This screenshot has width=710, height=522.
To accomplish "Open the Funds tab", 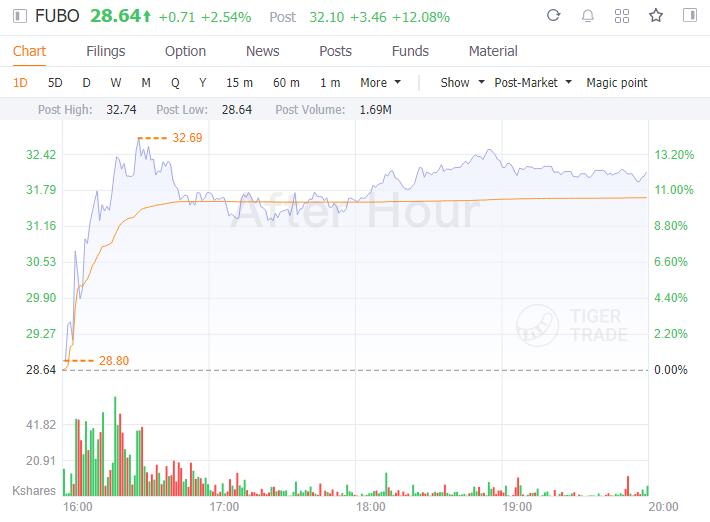I will (x=410, y=51).
